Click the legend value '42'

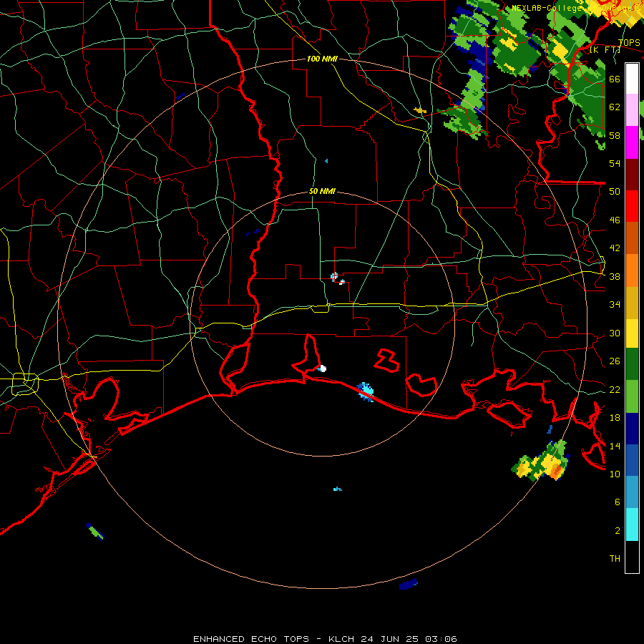[x=615, y=248]
